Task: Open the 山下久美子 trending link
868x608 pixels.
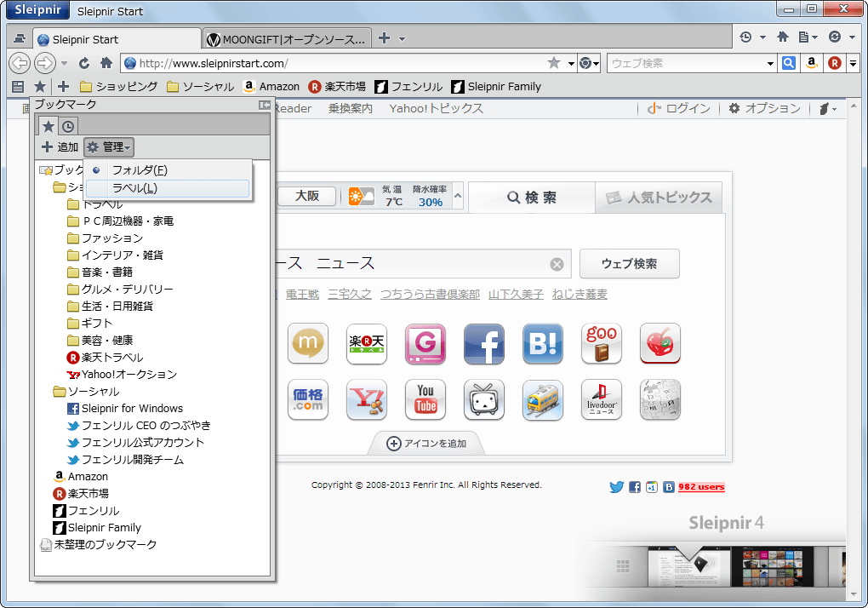Action: [x=516, y=294]
